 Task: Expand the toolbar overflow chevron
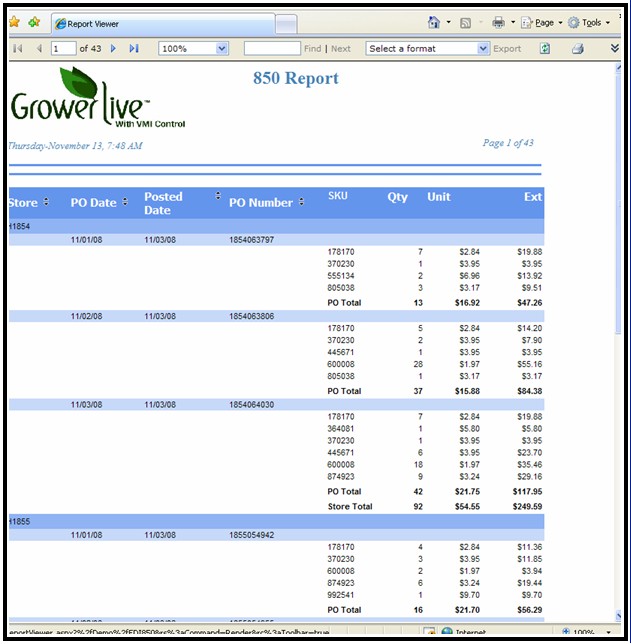click(614, 48)
